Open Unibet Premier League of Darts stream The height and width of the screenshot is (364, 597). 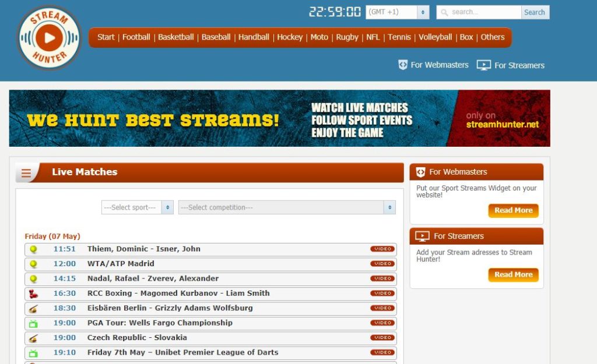pyautogui.click(x=182, y=352)
